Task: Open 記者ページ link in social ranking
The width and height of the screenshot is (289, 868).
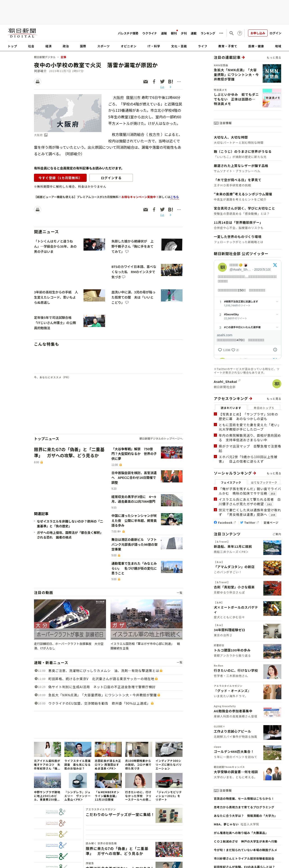Action: point(271,523)
